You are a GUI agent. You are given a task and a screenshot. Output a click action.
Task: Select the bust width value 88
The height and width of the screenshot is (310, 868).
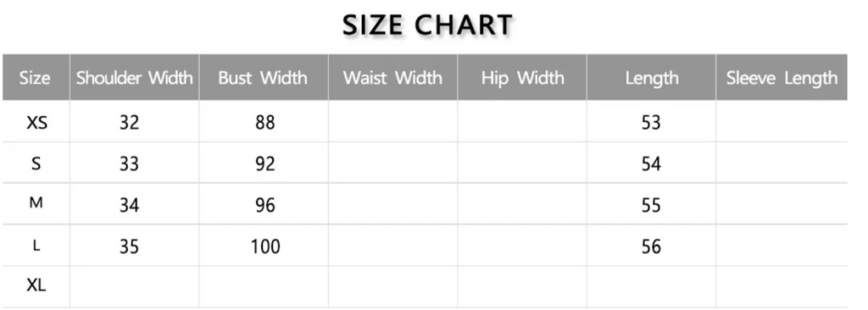click(x=265, y=122)
